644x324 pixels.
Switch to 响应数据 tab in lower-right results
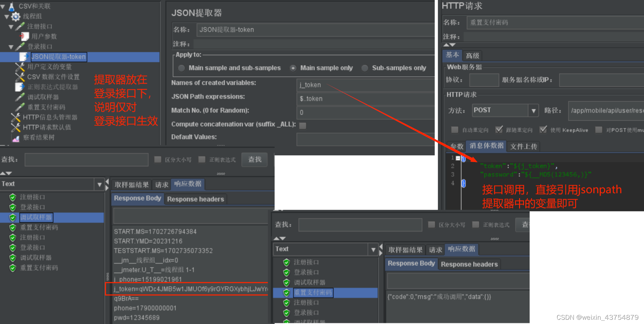462,249
